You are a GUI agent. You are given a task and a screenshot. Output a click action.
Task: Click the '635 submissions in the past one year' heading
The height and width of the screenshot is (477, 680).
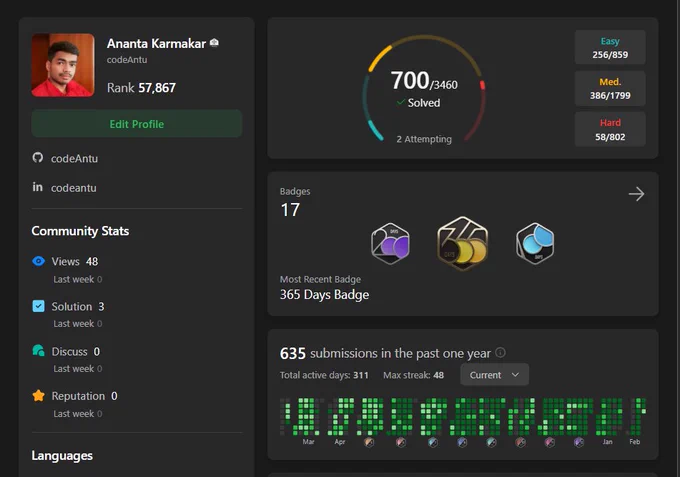point(385,353)
